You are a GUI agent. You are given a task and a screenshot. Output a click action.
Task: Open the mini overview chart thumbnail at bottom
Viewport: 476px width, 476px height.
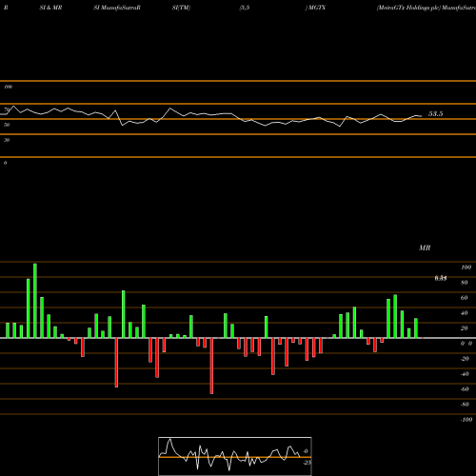pyautogui.click(x=235, y=456)
